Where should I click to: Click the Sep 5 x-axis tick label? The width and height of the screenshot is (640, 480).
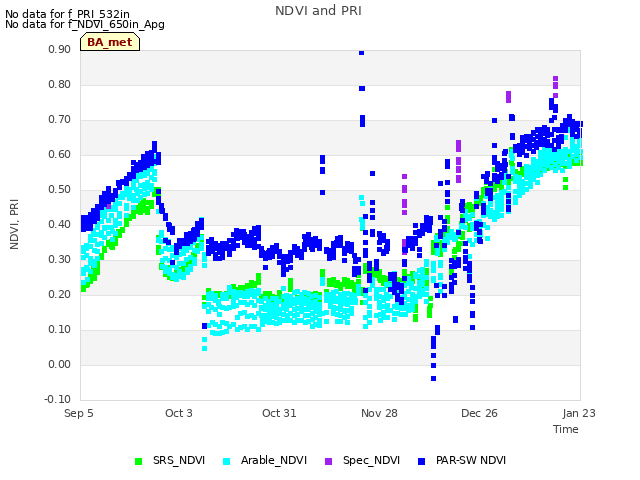79,413
